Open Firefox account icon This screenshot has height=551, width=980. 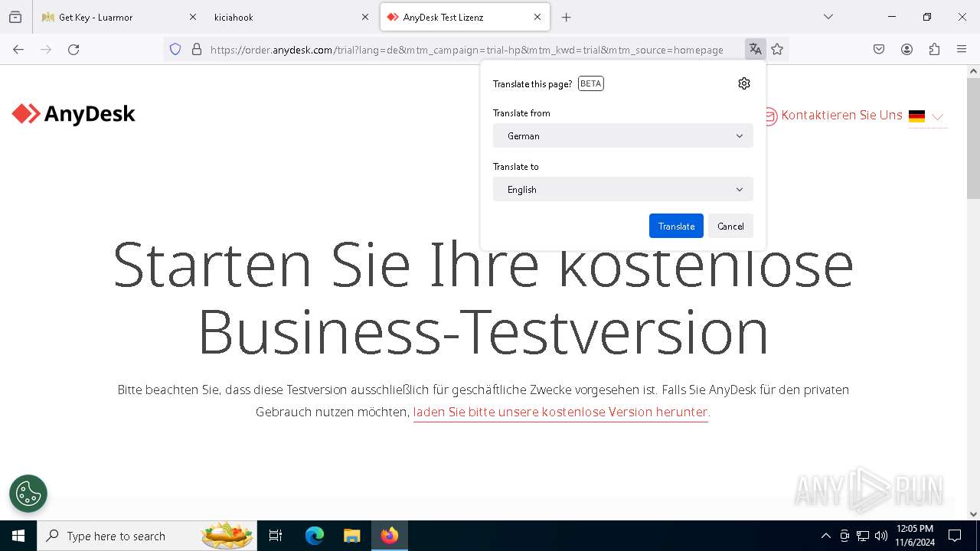click(906, 50)
